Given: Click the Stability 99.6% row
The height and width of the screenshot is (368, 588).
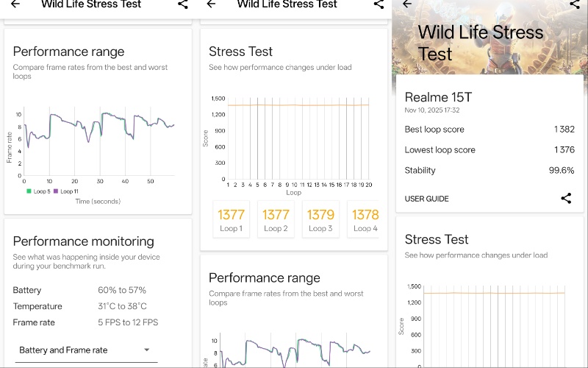Looking at the screenshot, I should (x=490, y=170).
